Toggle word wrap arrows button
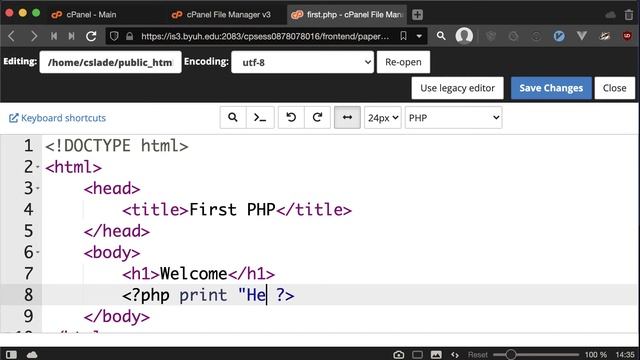Image resolution: width=640 pixels, height=360 pixels. pos(347,118)
